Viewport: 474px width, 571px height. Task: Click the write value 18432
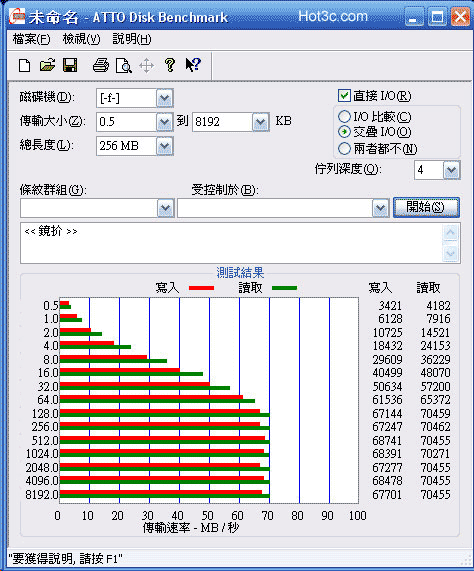pyautogui.click(x=387, y=346)
